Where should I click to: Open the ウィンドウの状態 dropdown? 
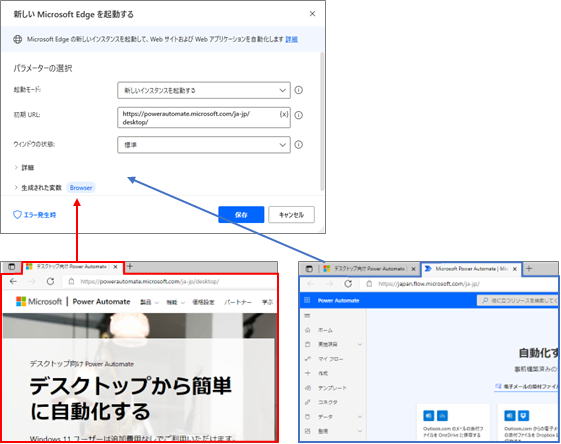(204, 145)
